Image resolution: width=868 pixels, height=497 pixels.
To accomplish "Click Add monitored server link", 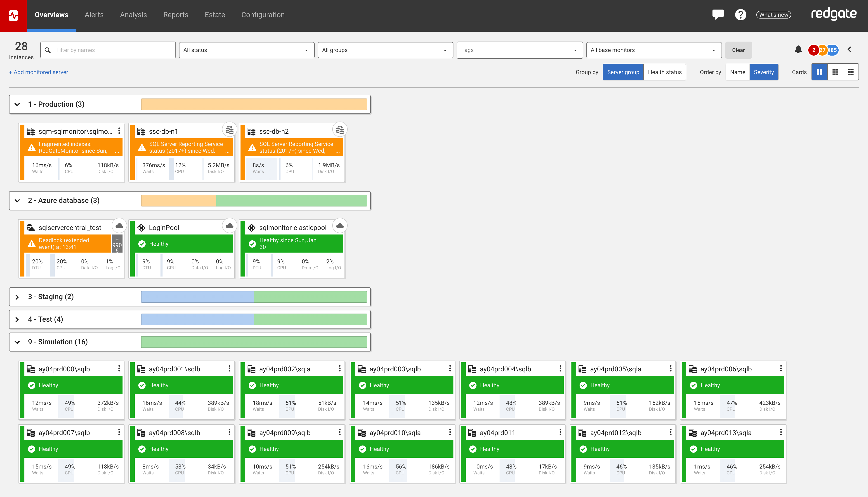I will point(38,72).
